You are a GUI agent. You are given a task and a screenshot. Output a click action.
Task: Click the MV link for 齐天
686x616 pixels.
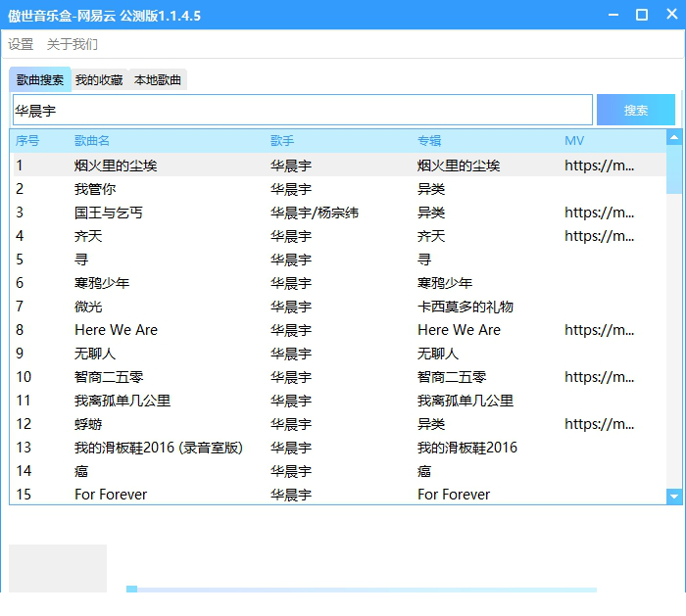tap(600, 237)
